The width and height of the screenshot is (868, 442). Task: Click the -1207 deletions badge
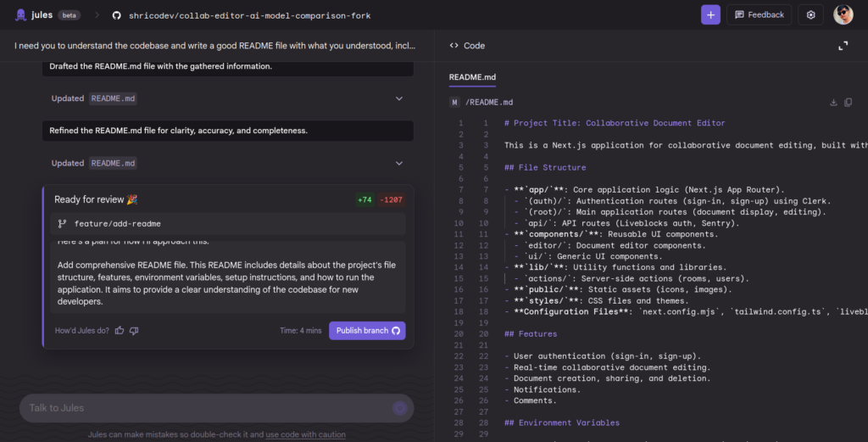(392, 200)
